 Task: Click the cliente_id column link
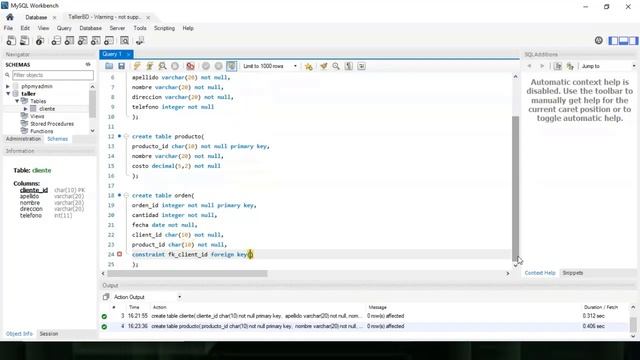coord(34,190)
